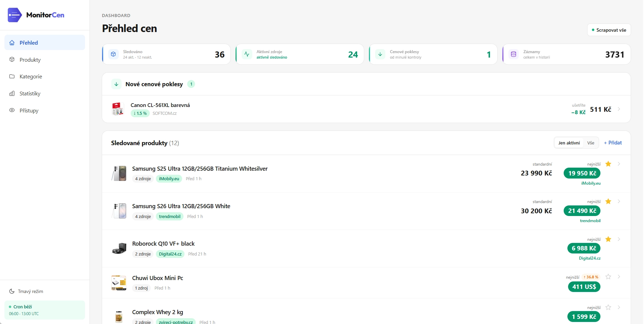Unstar Samsung S26 Ultra favorite
This screenshot has width=644, height=324.
608,201
